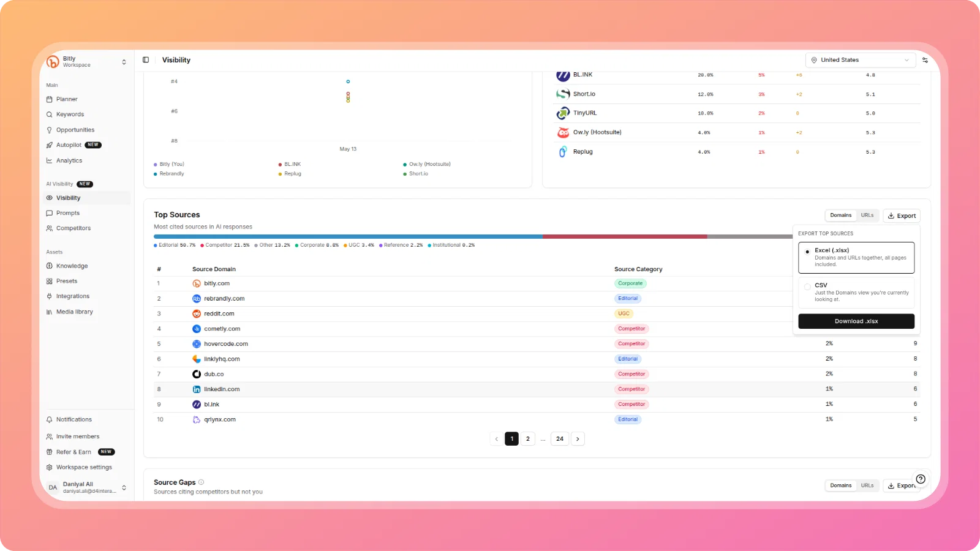This screenshot has height=551, width=980.
Task: Open the Analytics menu item
Action: click(87, 160)
